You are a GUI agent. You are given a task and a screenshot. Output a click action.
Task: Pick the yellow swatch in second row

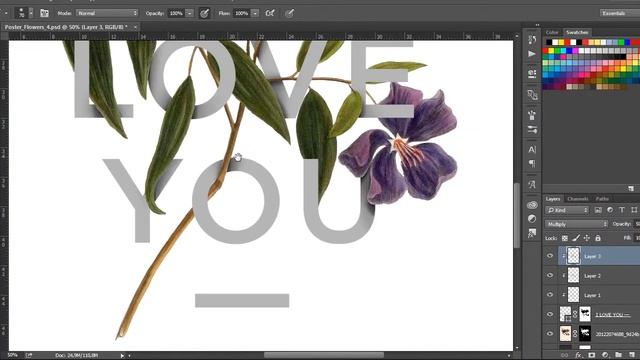(551, 51)
